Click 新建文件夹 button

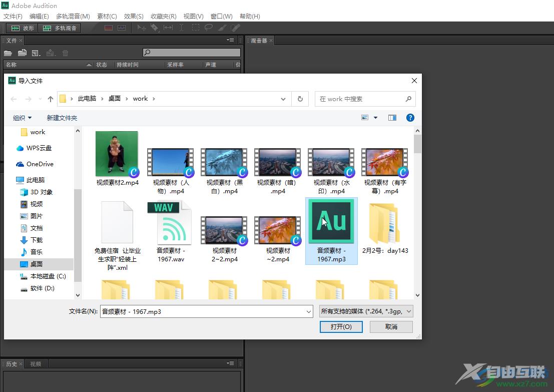point(62,118)
